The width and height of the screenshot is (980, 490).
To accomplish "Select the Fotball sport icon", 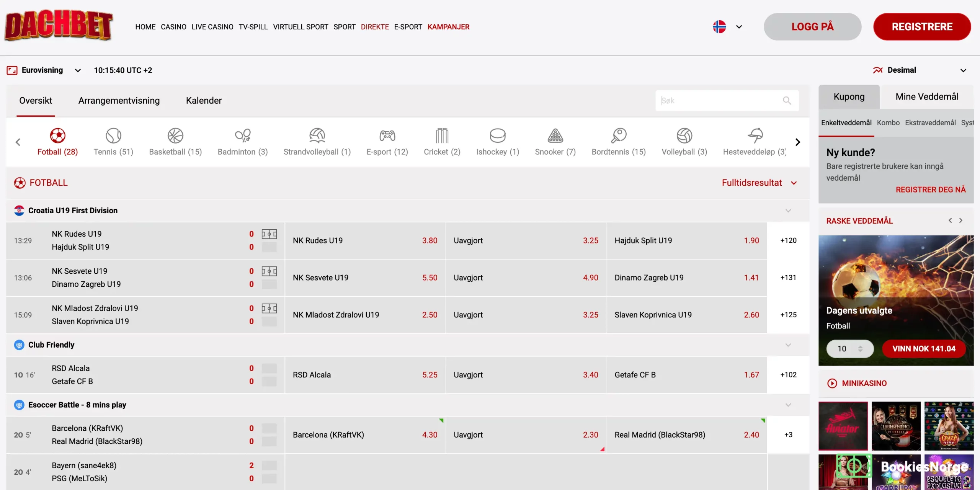I will click(57, 136).
